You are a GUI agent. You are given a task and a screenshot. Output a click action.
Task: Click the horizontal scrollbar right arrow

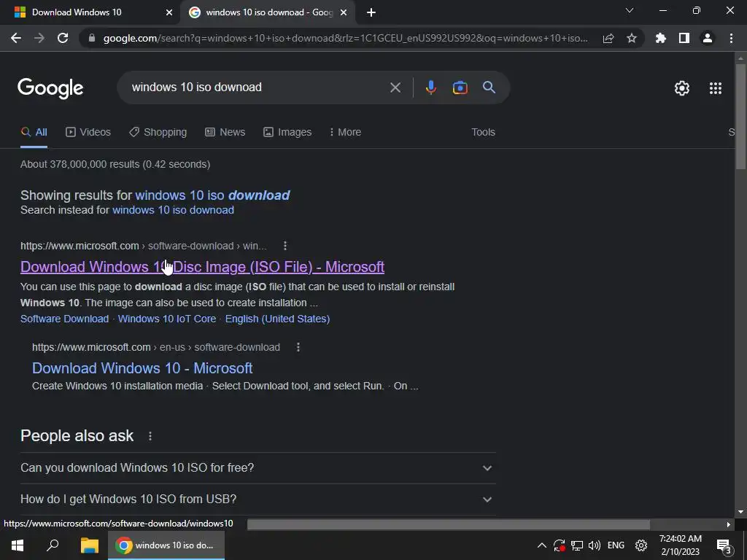click(729, 524)
